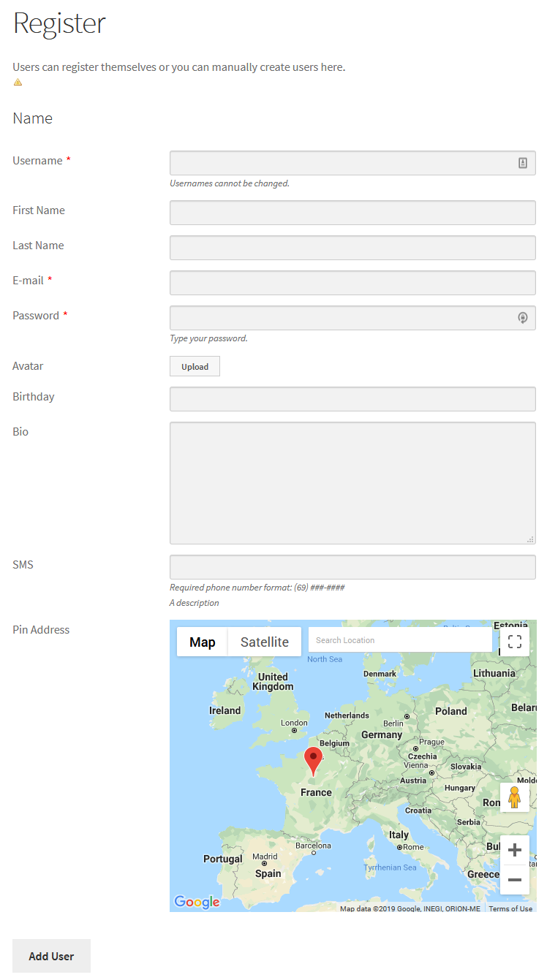The image size is (547, 980).
Task: Click the Search Location box on map
Action: point(400,639)
